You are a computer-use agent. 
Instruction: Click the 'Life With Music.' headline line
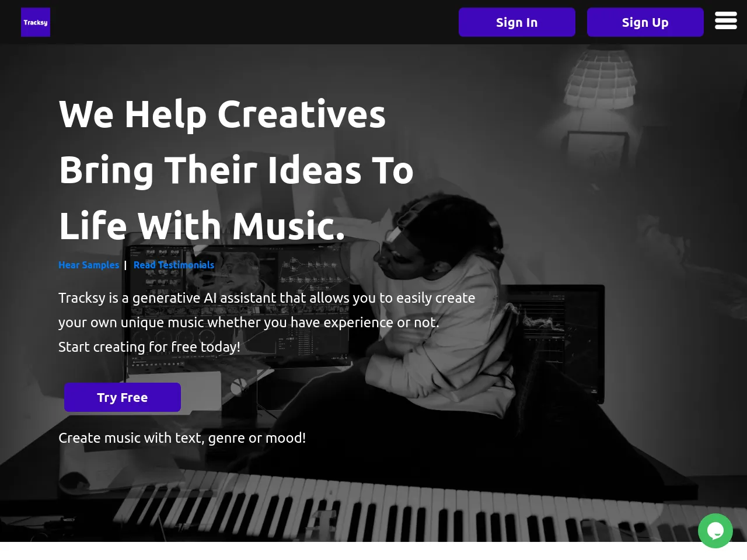(202, 226)
